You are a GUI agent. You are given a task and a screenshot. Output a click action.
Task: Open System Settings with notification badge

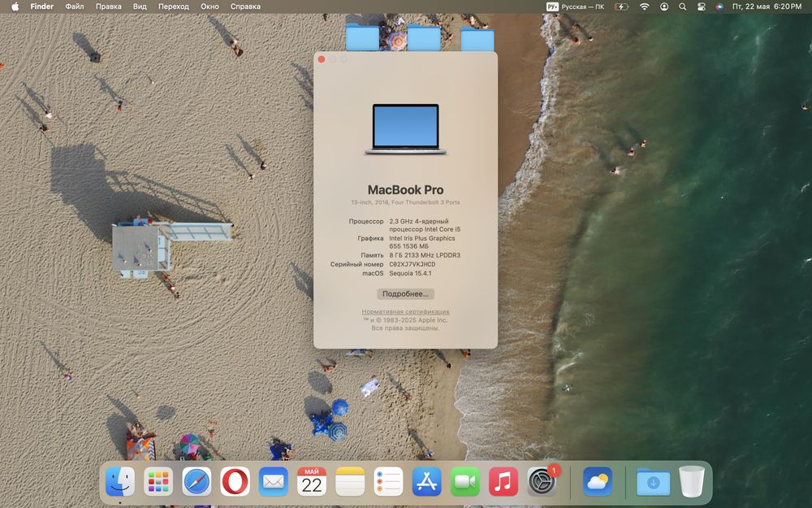pyautogui.click(x=542, y=481)
